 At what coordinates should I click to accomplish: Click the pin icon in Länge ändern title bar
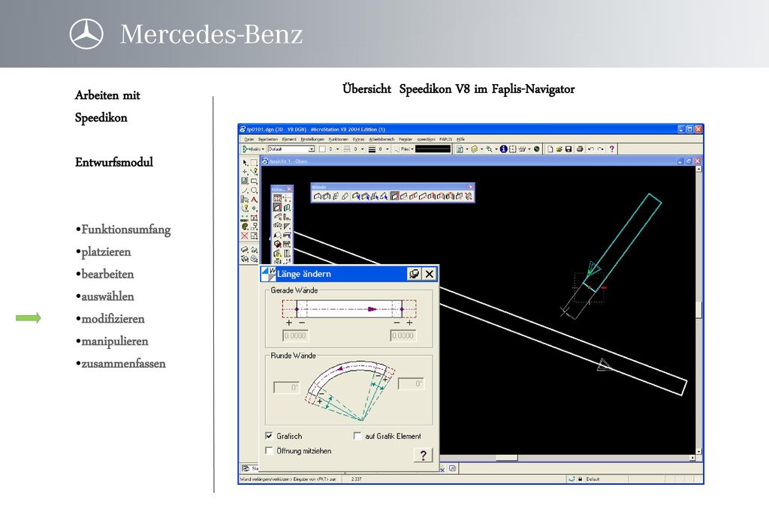pos(415,274)
